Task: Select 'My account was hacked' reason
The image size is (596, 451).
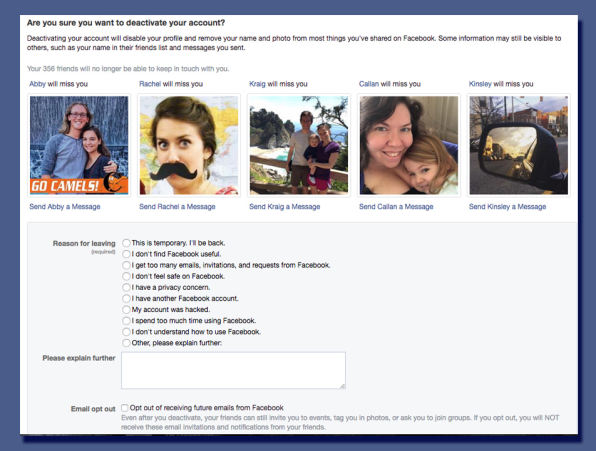Action: [x=126, y=310]
